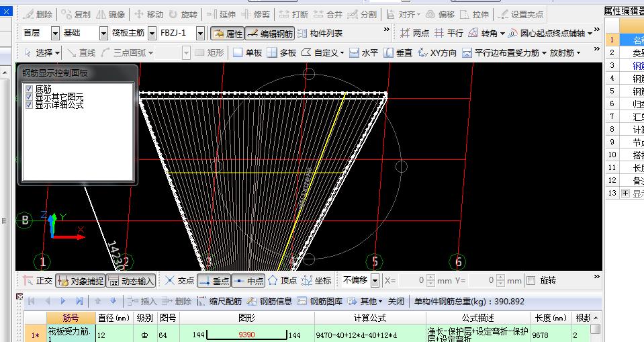Open the 放射筋 menu
Viewport: 644px width, 342px height.
(x=565, y=52)
